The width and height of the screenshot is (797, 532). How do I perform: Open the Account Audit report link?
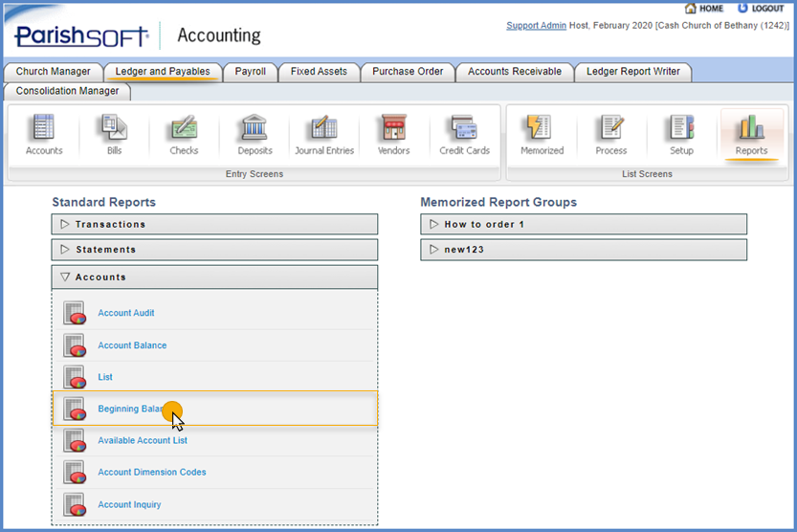coord(125,313)
